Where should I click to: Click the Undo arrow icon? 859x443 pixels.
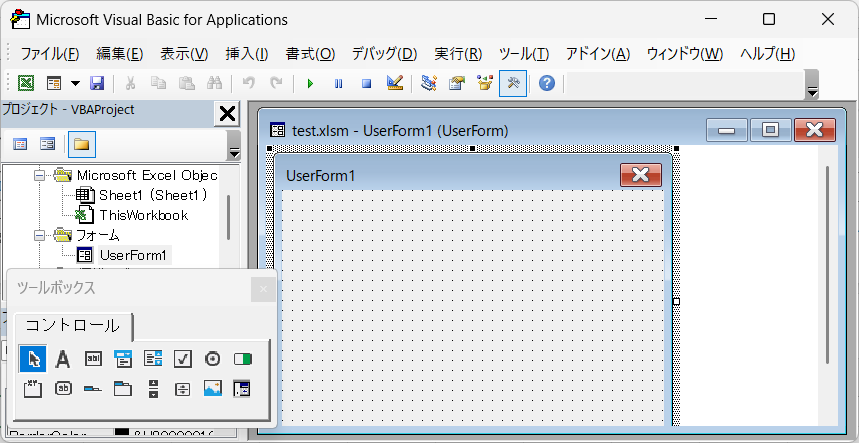tap(249, 83)
